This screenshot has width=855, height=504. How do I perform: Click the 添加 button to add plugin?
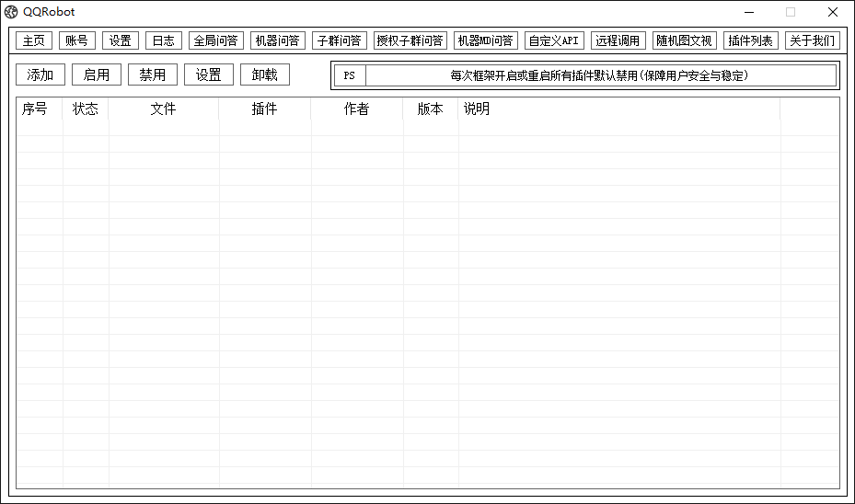coord(40,75)
